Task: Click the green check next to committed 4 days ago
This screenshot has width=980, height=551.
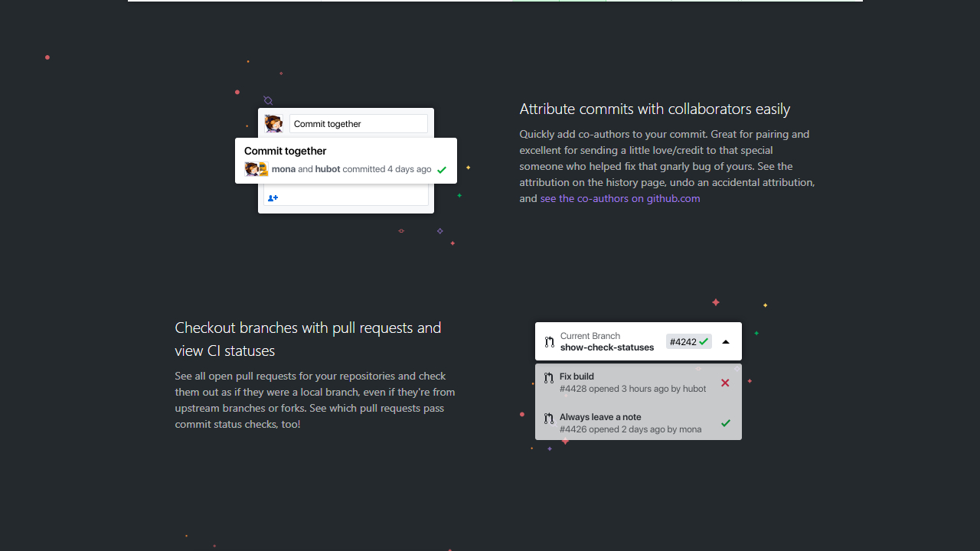Action: coord(442,169)
